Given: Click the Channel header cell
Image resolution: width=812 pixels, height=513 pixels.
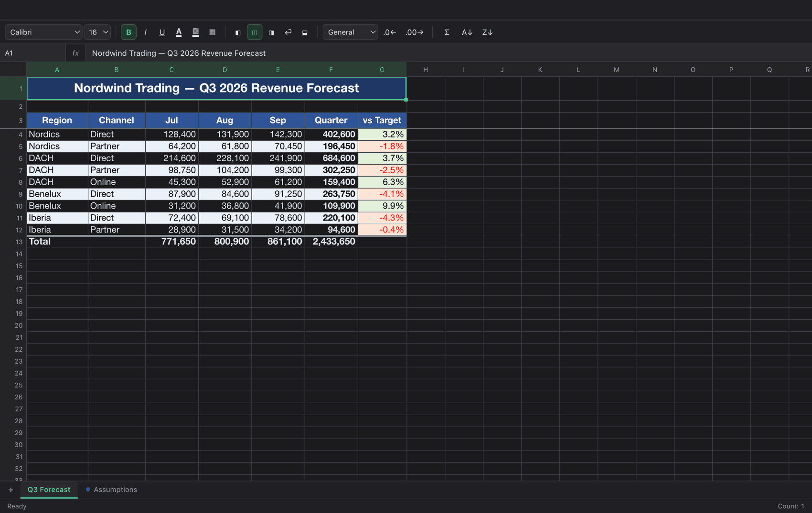Looking at the screenshot, I should tap(117, 120).
